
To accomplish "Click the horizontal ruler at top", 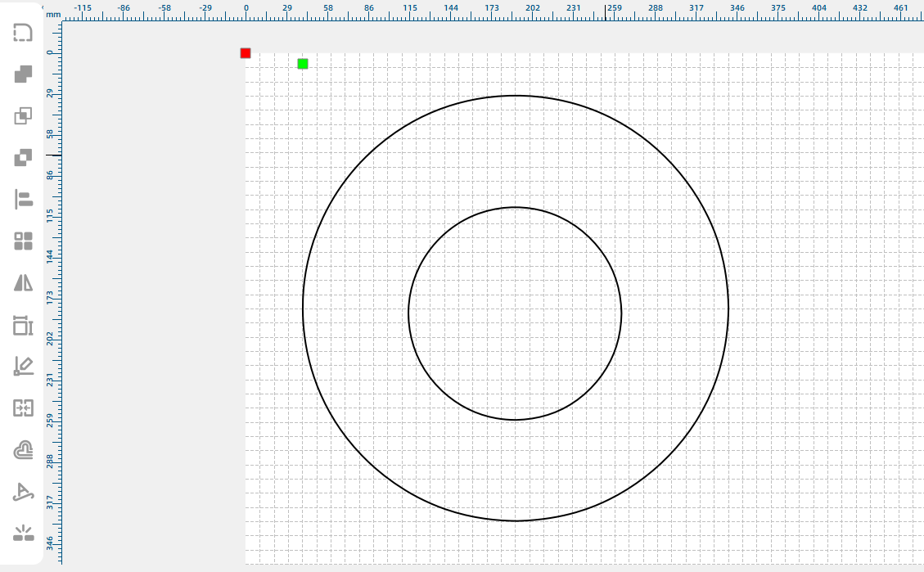I will tap(491, 10).
